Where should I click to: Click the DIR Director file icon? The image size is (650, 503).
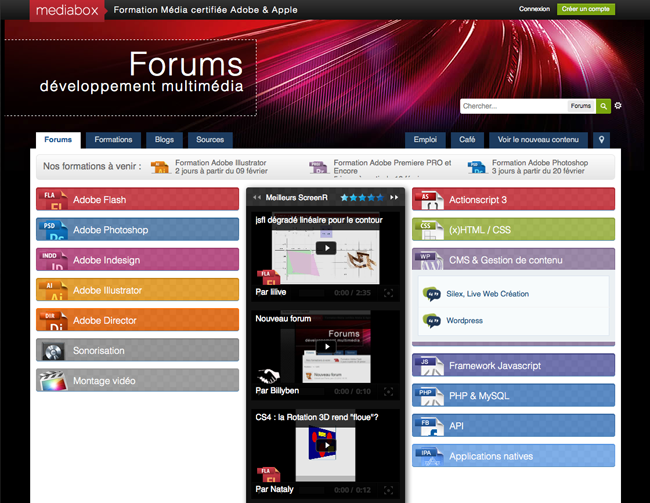(53, 321)
